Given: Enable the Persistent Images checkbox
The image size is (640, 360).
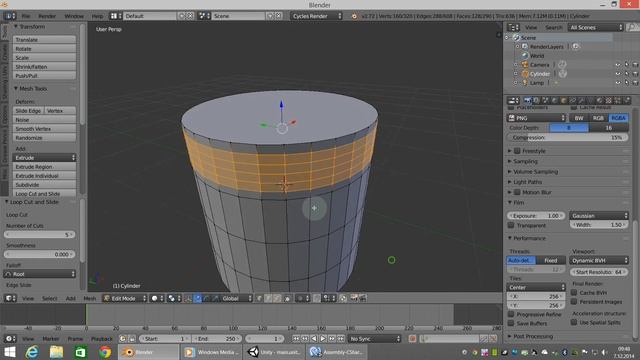Looking at the screenshot, I should pos(574,302).
